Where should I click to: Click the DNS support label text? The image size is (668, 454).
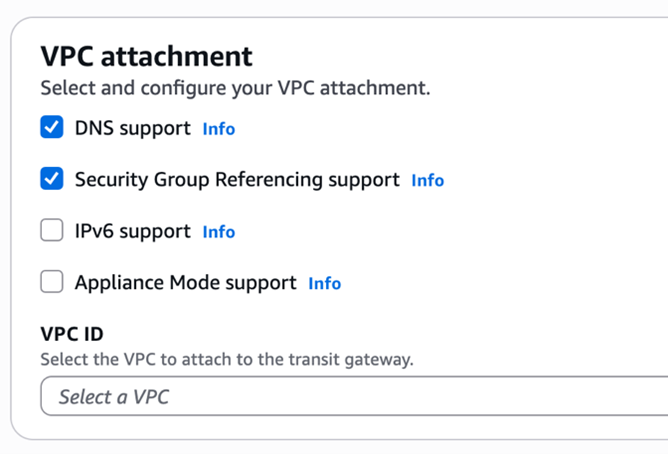(x=132, y=128)
